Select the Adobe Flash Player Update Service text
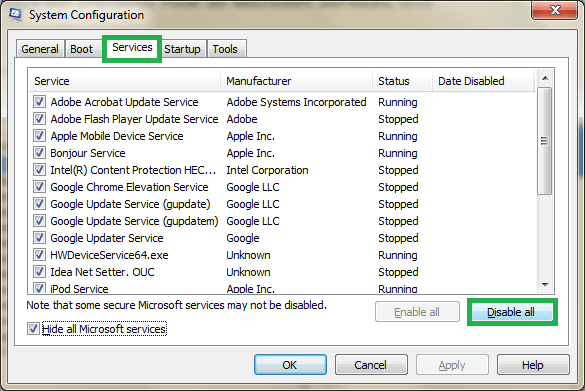 (x=134, y=119)
